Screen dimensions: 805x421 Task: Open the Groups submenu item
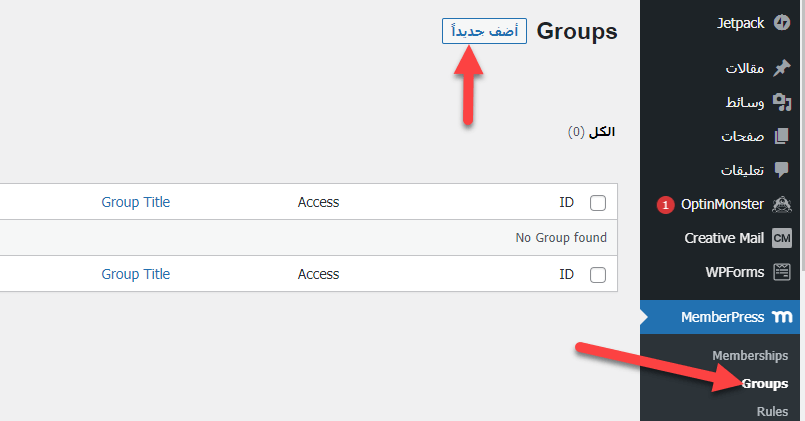click(x=765, y=384)
